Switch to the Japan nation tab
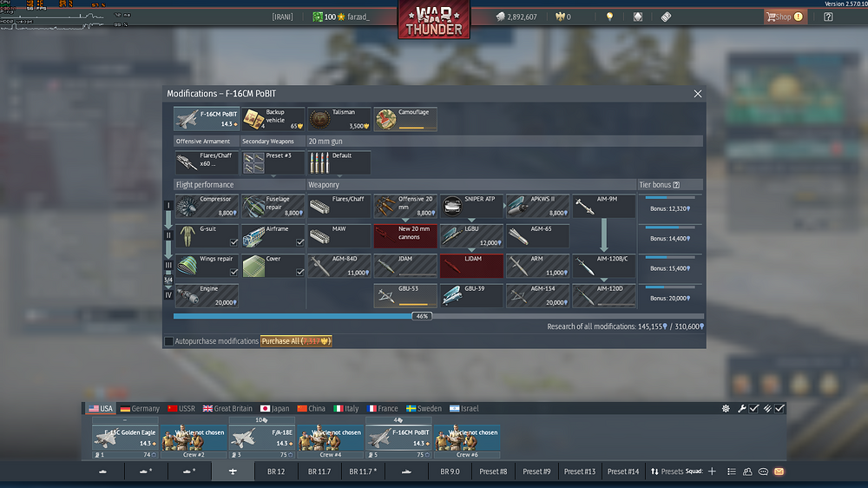This screenshot has width=868, height=488. (x=274, y=408)
